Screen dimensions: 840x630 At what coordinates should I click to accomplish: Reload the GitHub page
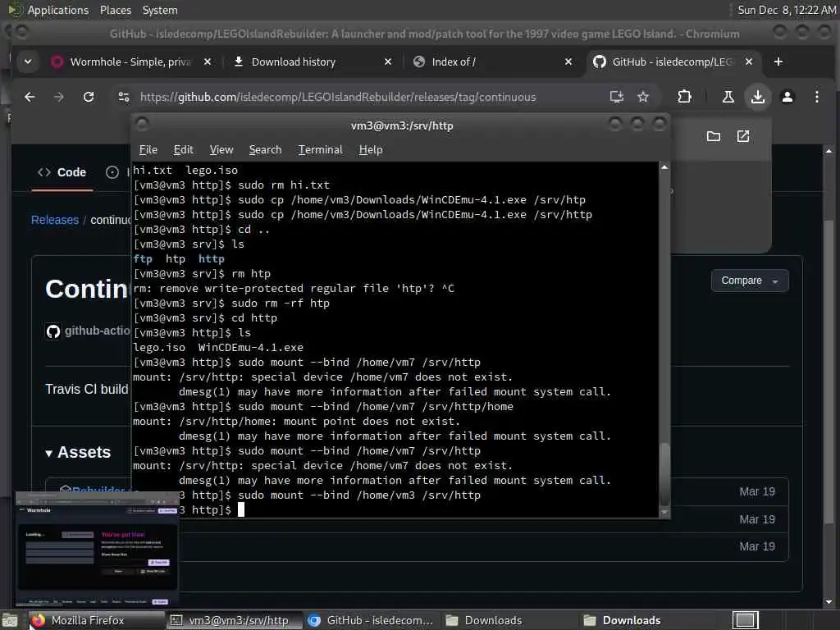(x=89, y=97)
